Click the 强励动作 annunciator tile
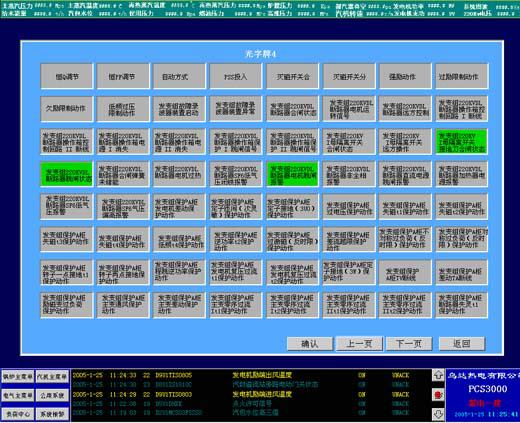This screenshot has height=423, width=520. coord(405,76)
